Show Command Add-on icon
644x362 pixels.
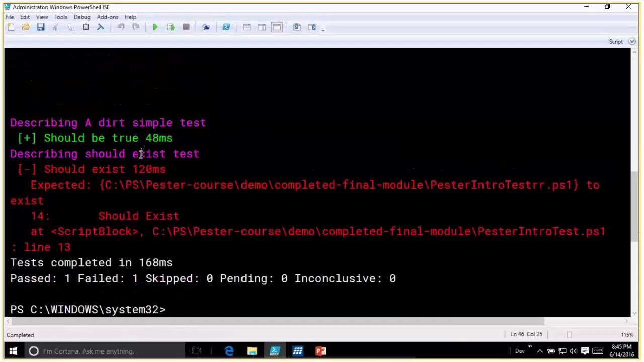pos(312,27)
